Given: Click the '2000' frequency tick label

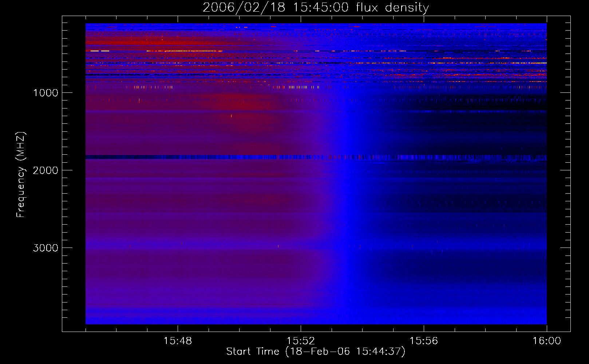Looking at the screenshot, I should pos(46,170).
